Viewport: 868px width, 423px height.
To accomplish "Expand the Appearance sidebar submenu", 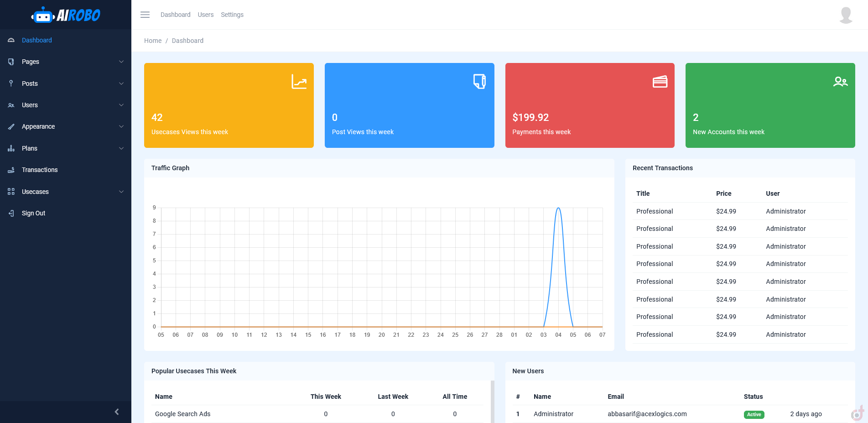I will [121, 126].
